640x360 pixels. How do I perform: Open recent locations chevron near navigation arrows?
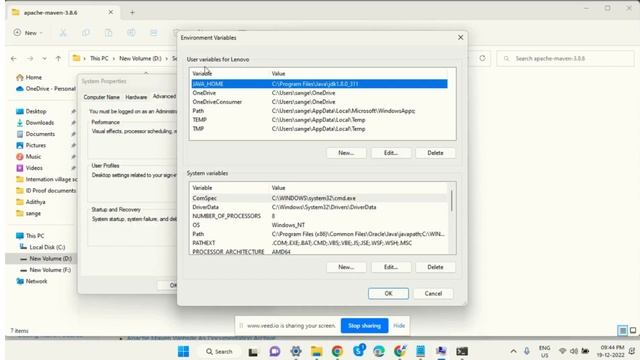tap(44, 59)
